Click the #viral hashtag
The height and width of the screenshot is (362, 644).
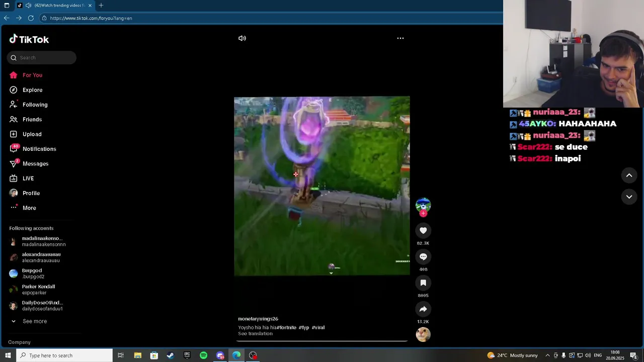click(318, 327)
